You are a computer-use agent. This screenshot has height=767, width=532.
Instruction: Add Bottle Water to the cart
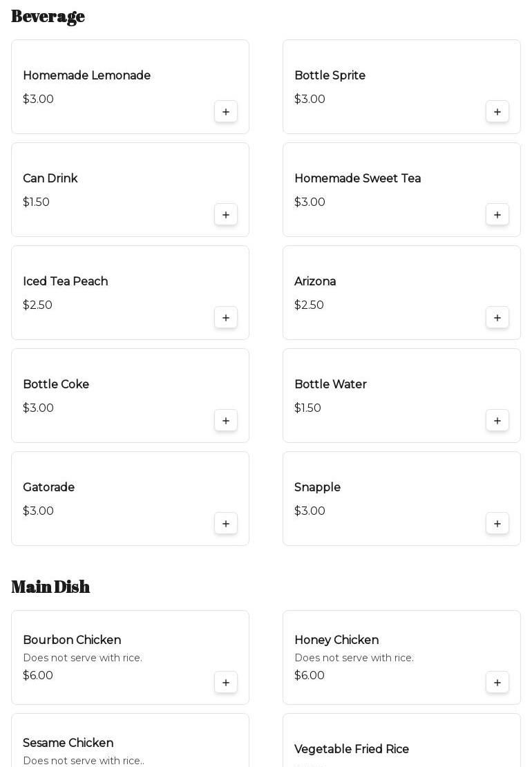click(x=497, y=421)
